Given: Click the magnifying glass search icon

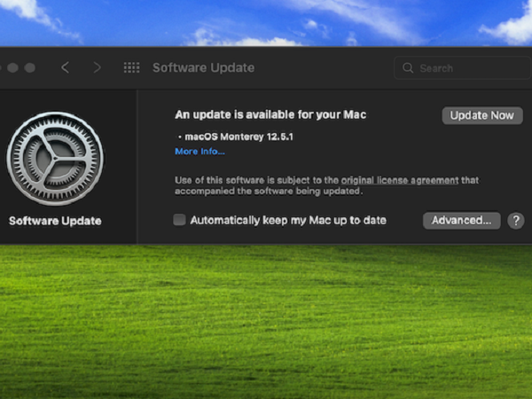Looking at the screenshot, I should click(408, 68).
